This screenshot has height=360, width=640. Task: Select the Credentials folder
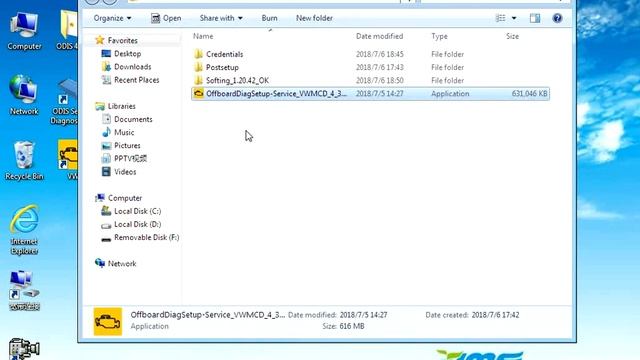(x=224, y=54)
